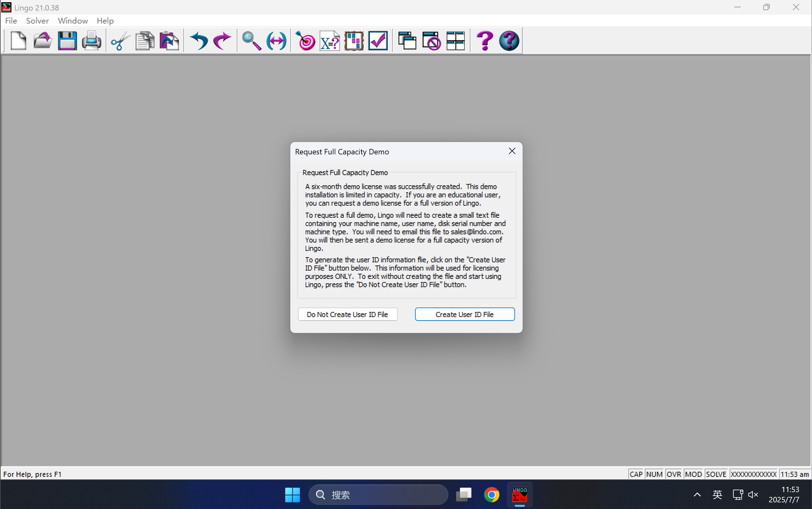Click the context help globe question icon
Screen dimensions: 812x509
click(x=509, y=41)
